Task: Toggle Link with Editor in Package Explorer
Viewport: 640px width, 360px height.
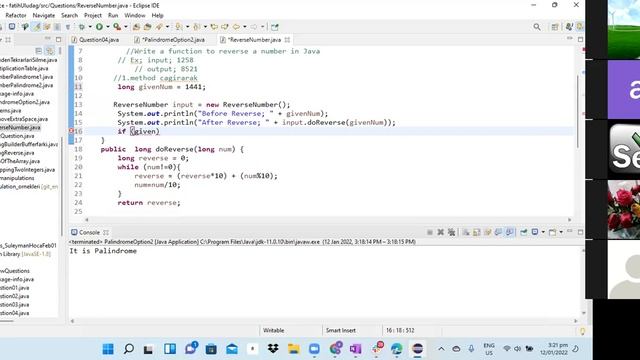Action: tap(49, 51)
